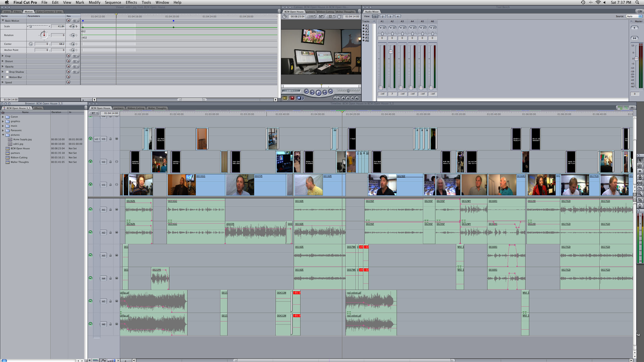This screenshot has width=644, height=362.
Task: Click the yellow Insert edit button
Action: click(285, 98)
